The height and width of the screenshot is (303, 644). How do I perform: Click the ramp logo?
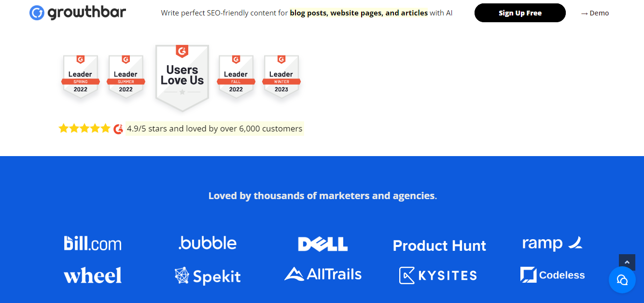click(552, 243)
